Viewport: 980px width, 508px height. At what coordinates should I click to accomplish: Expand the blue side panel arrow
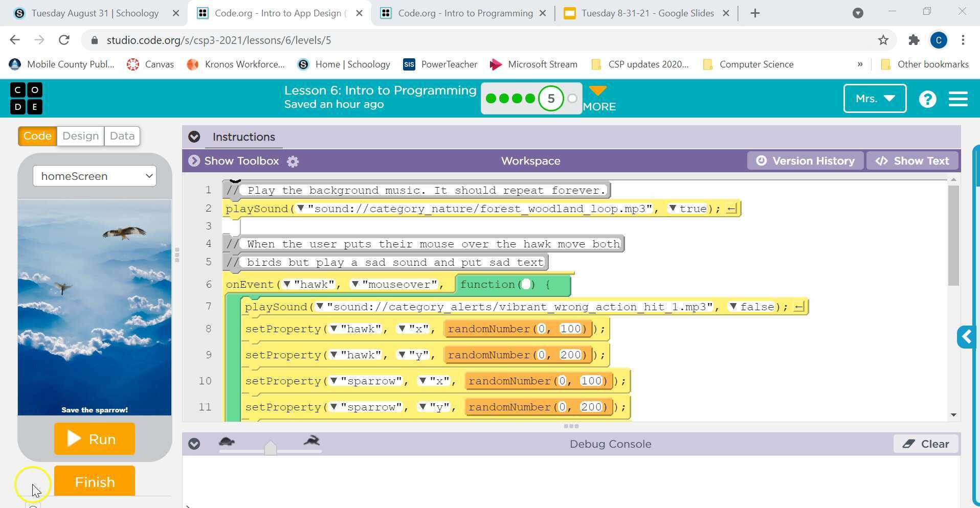(x=966, y=337)
